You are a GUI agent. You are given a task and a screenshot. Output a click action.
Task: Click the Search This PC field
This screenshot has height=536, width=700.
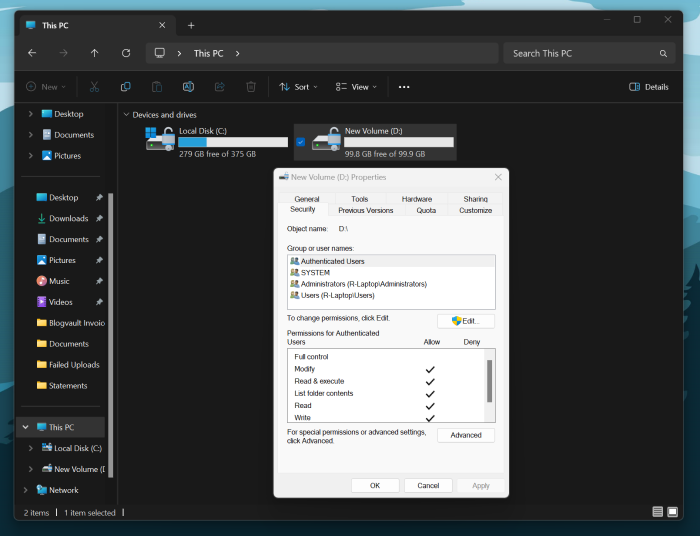[585, 53]
